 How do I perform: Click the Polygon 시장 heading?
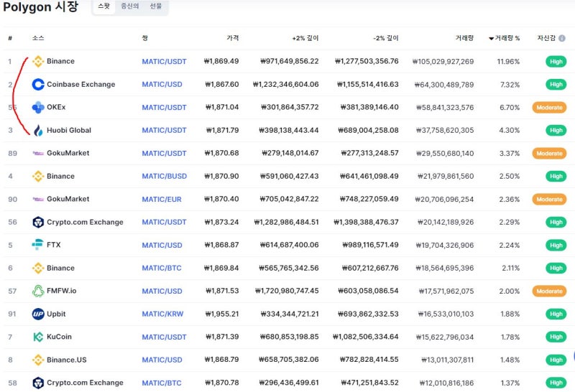click(41, 7)
